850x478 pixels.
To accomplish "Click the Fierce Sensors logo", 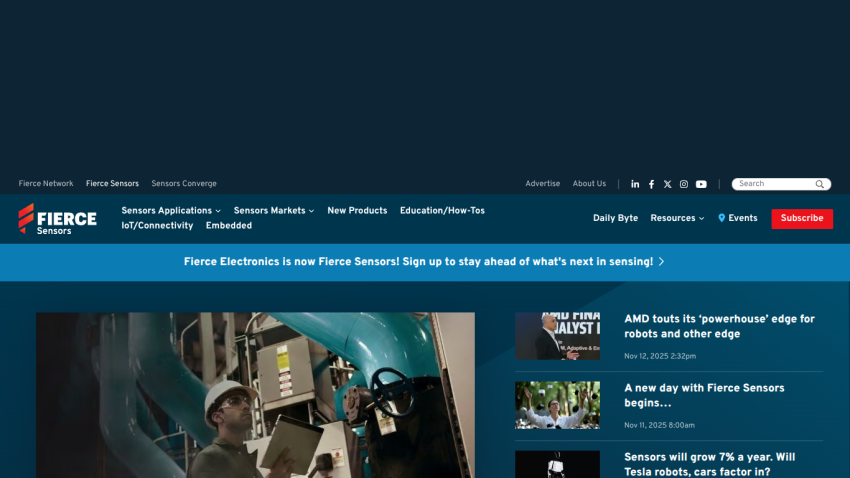I will (57, 219).
